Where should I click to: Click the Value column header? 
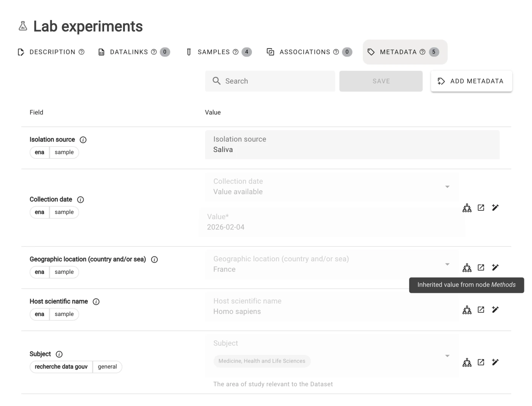pos(213,112)
